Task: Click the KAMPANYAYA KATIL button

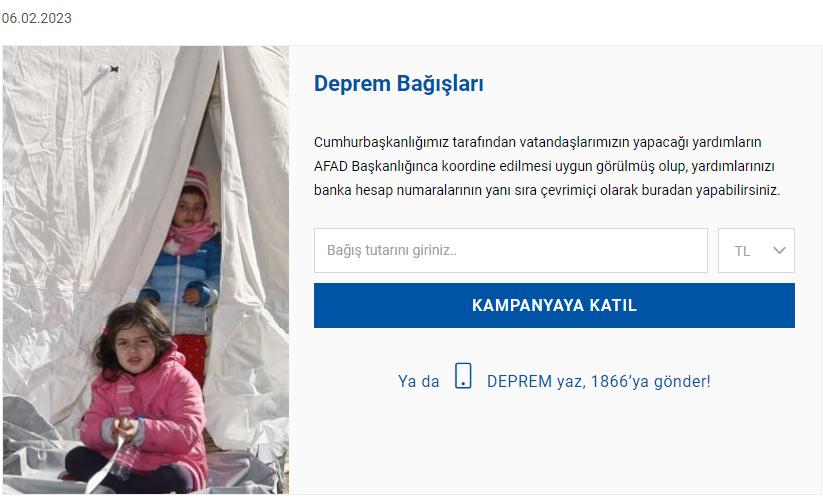Action: click(x=554, y=305)
